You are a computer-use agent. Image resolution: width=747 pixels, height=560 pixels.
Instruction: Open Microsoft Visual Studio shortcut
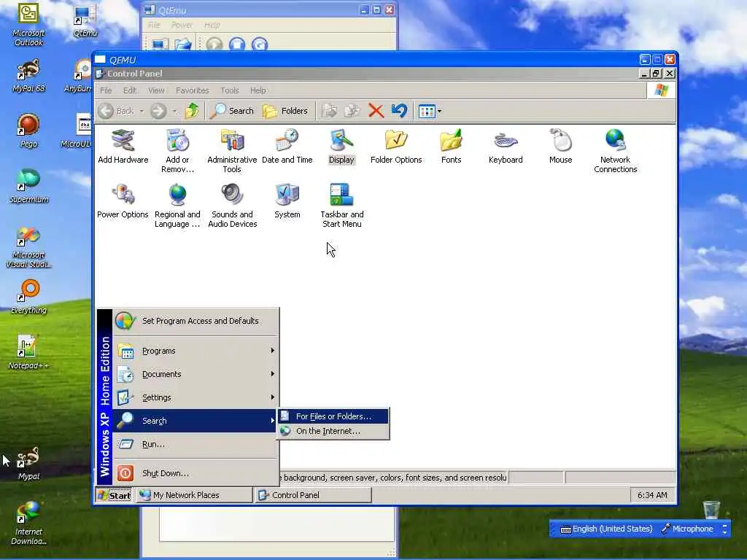pos(28,247)
